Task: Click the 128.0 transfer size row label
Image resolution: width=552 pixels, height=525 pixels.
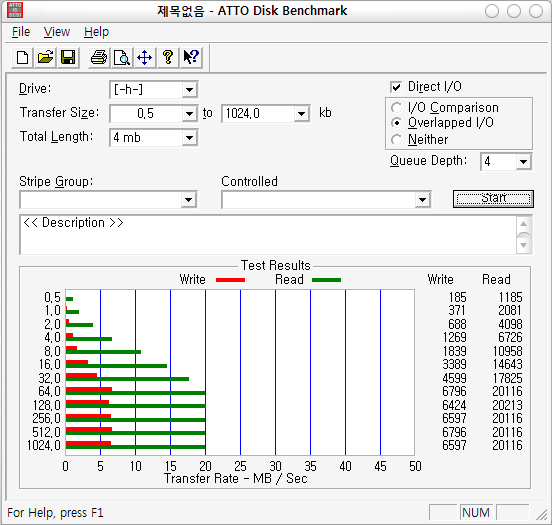Action: pos(47,405)
